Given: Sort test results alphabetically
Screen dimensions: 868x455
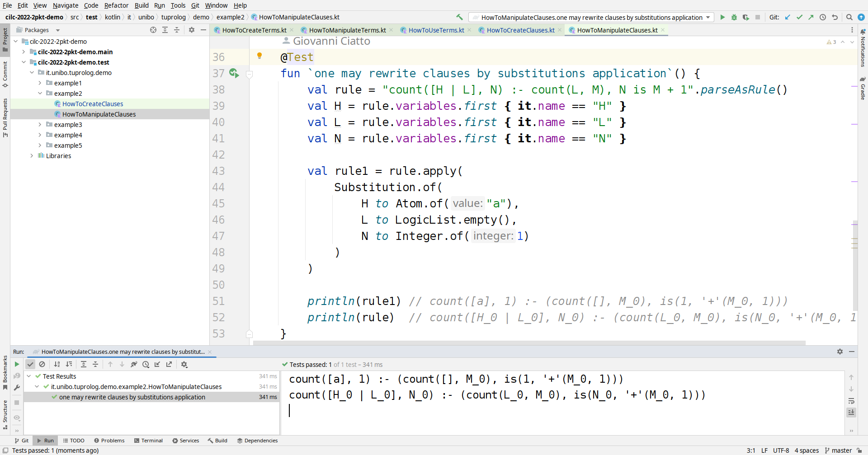Looking at the screenshot, I should [x=57, y=364].
